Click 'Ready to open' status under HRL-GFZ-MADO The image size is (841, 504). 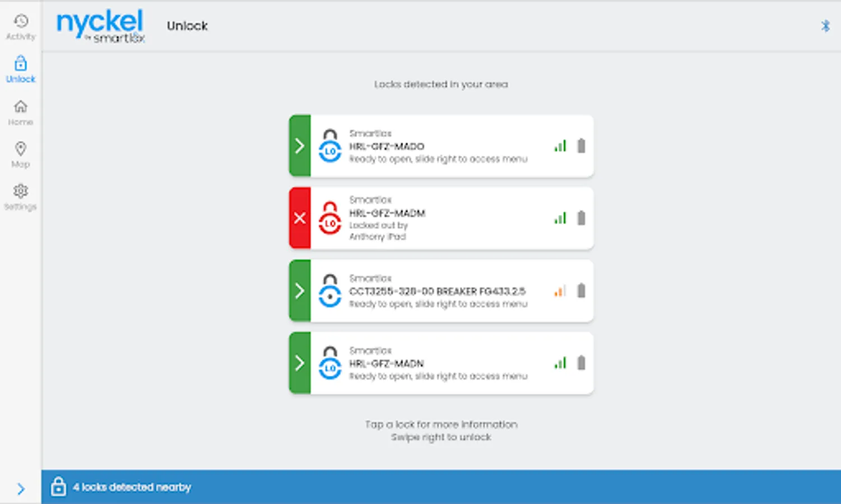pos(438,159)
